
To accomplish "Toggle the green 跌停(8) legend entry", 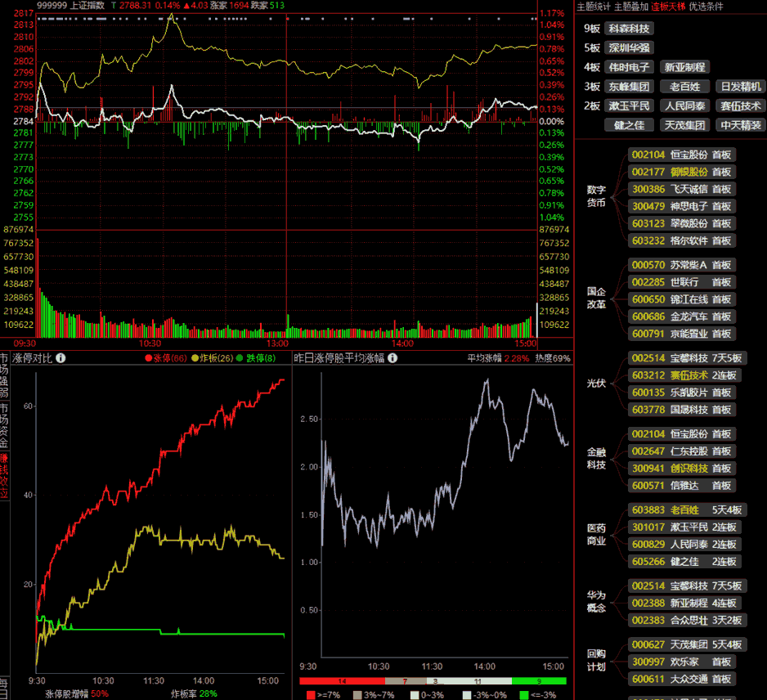I will pos(256,358).
